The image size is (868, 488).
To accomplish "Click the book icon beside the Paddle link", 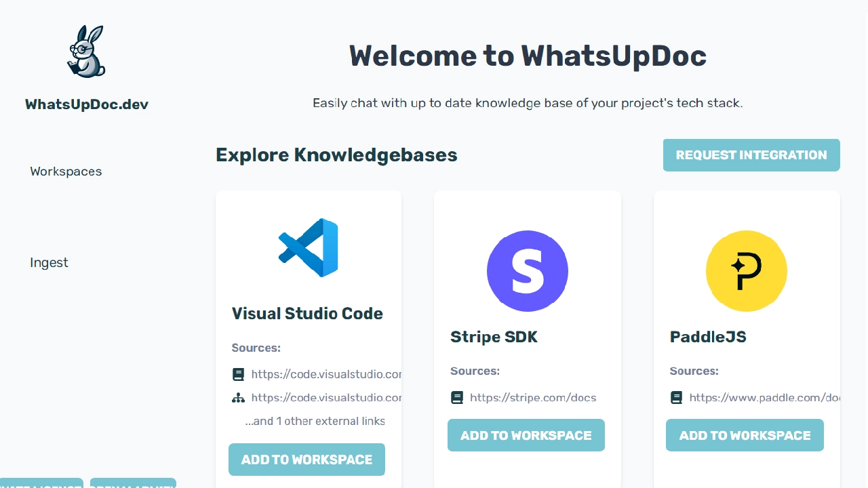I will click(676, 398).
